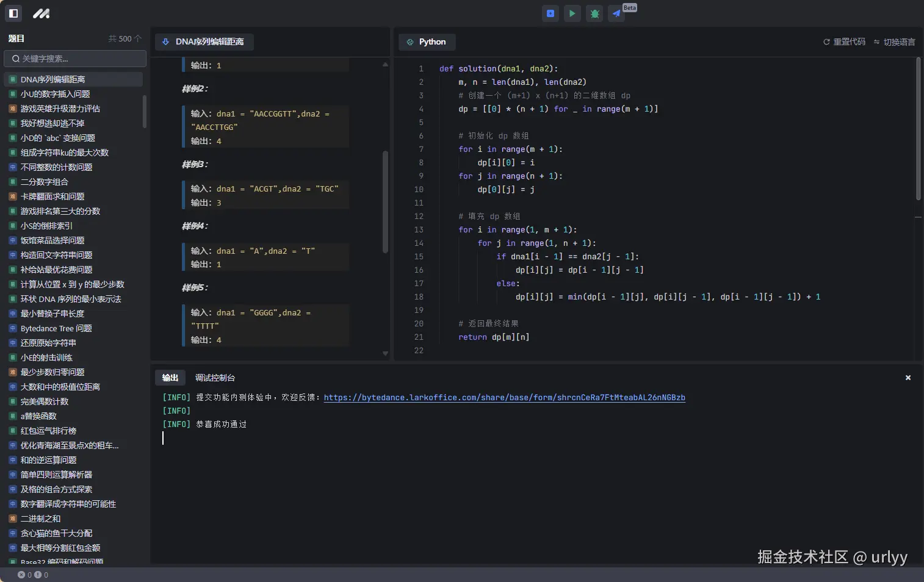Run code with the green play icon
This screenshot has width=924, height=582.
coord(572,13)
